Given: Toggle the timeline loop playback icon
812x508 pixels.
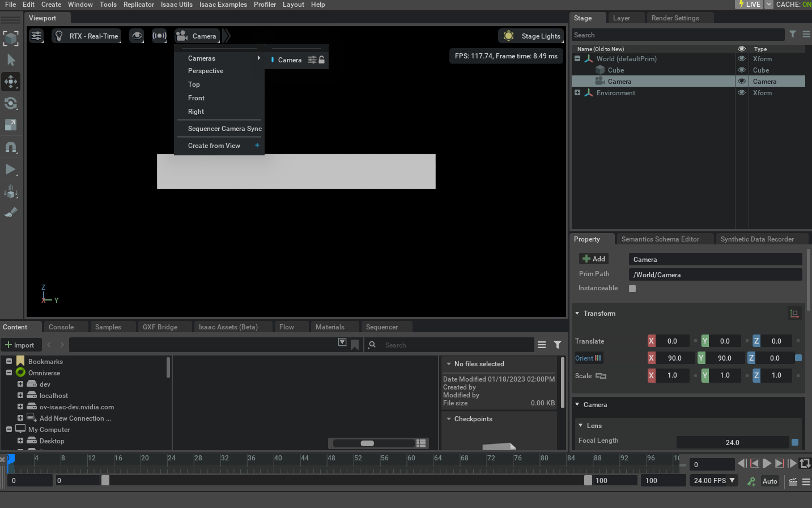Looking at the screenshot, I should [x=805, y=463].
